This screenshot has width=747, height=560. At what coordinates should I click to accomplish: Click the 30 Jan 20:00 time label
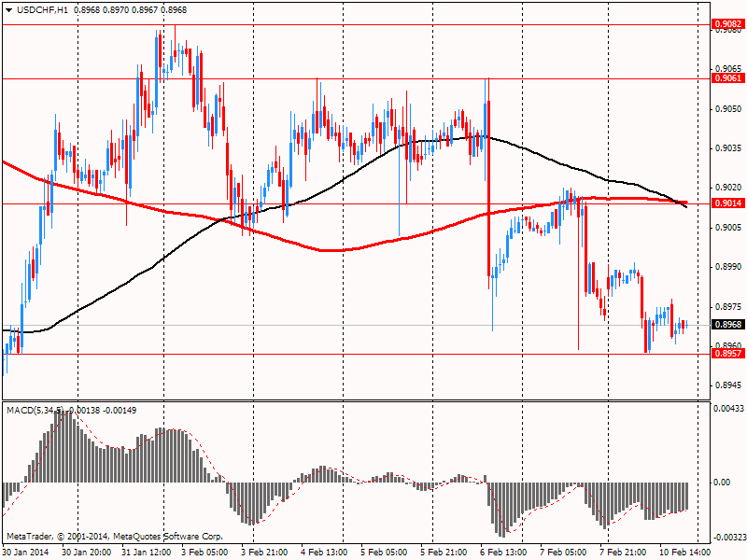coord(87,553)
